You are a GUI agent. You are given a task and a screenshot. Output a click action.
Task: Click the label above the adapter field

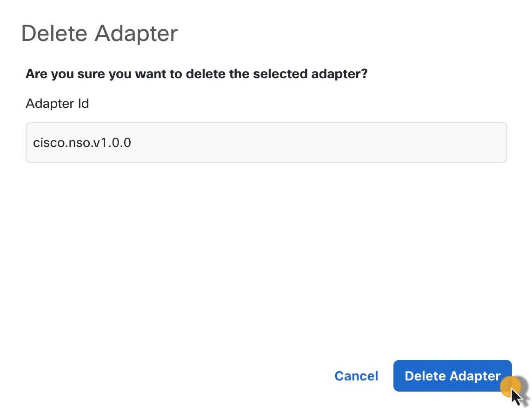[x=57, y=103]
